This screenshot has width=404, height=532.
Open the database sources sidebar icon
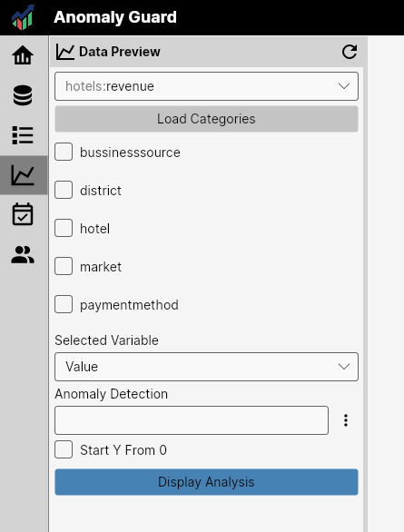[23, 95]
